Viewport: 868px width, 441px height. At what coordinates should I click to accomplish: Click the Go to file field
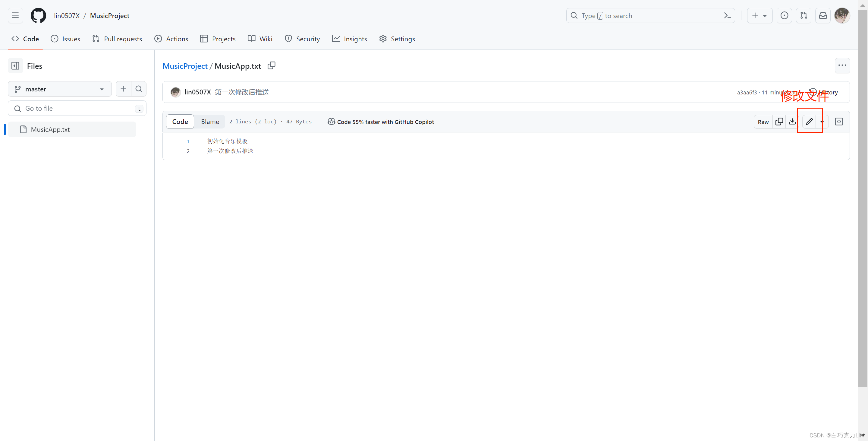tap(77, 109)
